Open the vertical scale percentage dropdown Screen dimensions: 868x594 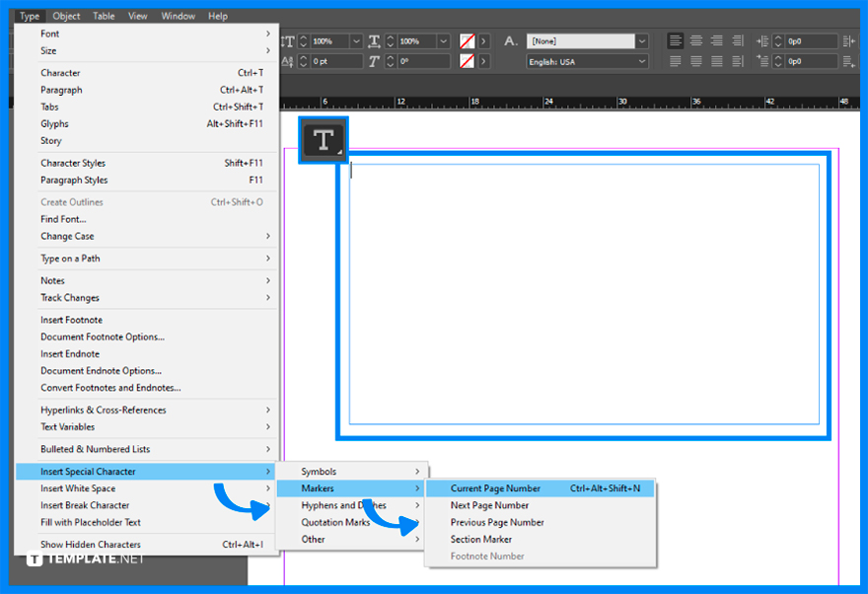pyautogui.click(x=357, y=41)
